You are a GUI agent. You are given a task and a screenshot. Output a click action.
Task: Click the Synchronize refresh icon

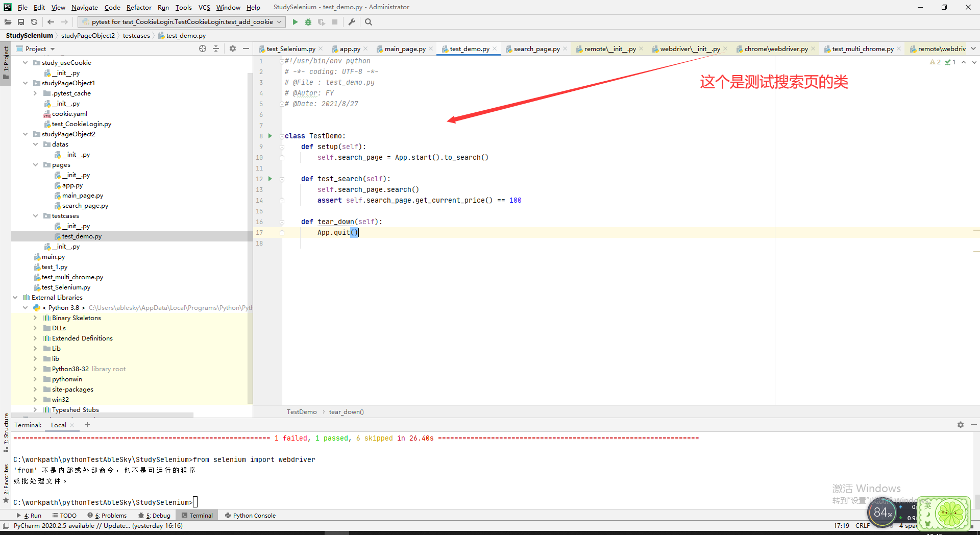34,22
